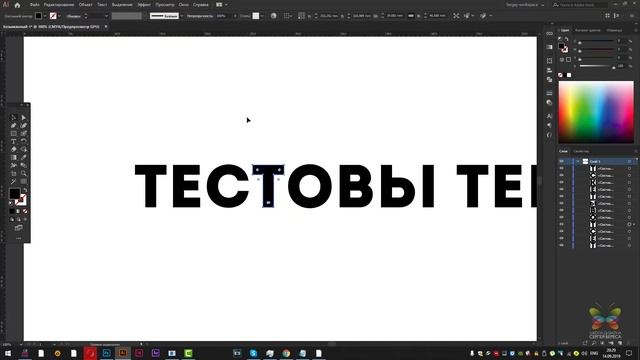640x360 pixels.
Task: Open Chrome from the taskbar
Action: click(x=286, y=353)
